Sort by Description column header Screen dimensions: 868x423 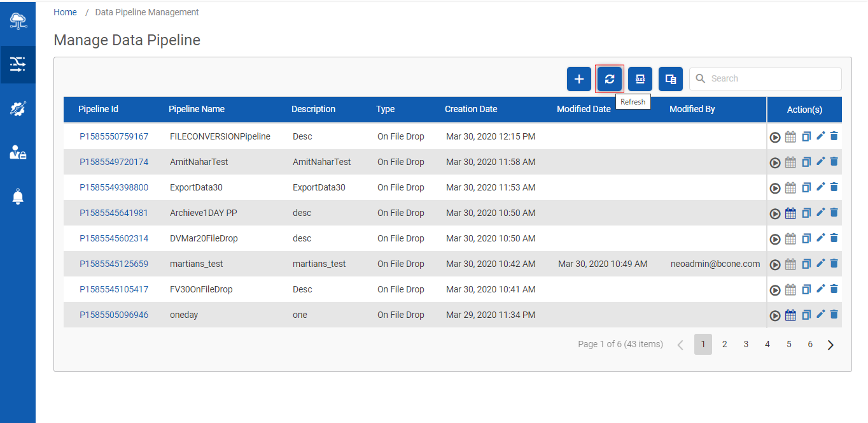click(x=313, y=109)
